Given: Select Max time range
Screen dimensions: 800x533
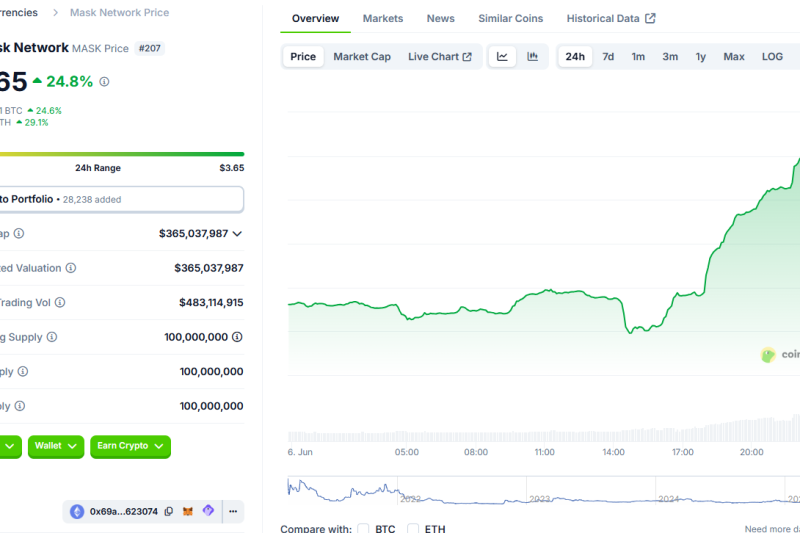Looking at the screenshot, I should tap(734, 57).
